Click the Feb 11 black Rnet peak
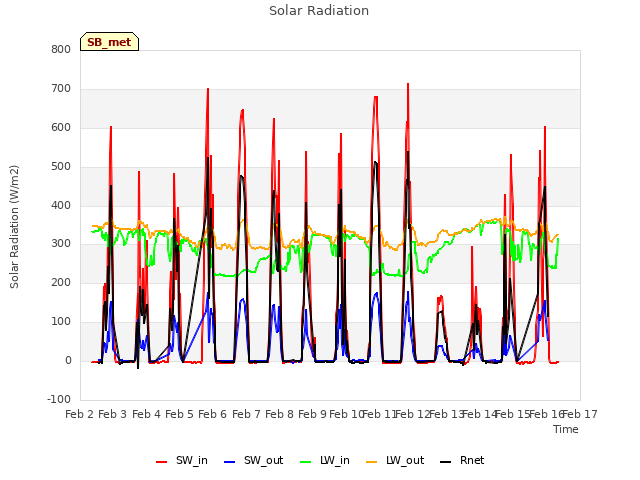Viewport: 640px width, 480px height. pyautogui.click(x=375, y=162)
